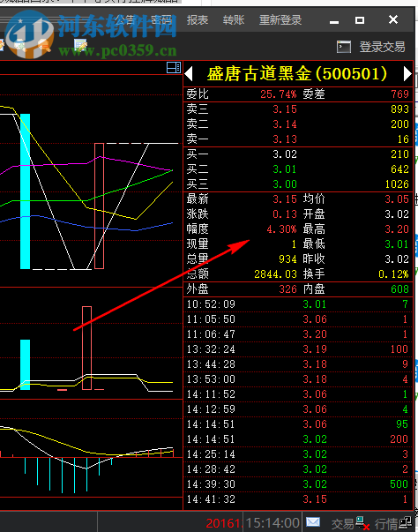418x532 pixels.
Task: Maximize the trading window
Action: [x=360, y=20]
